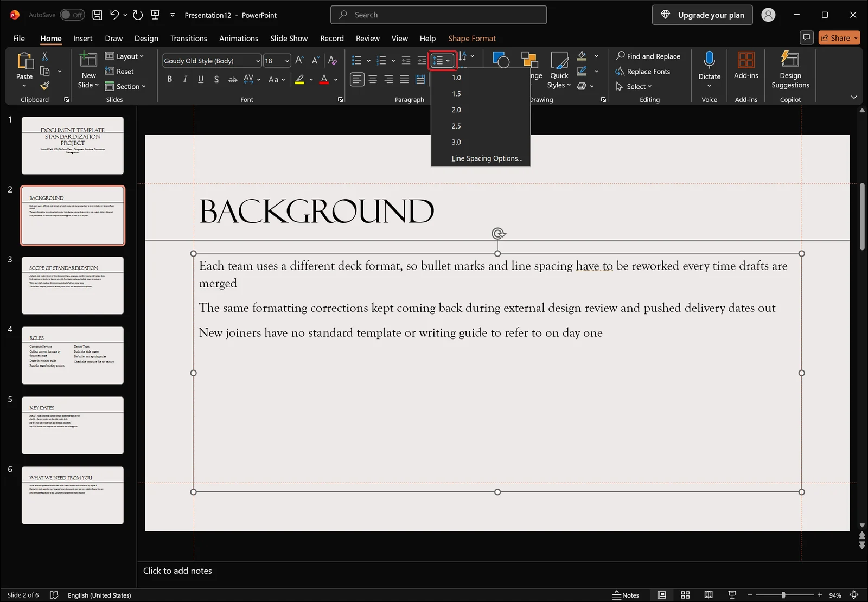Expand the Layout dropdown

(x=124, y=56)
